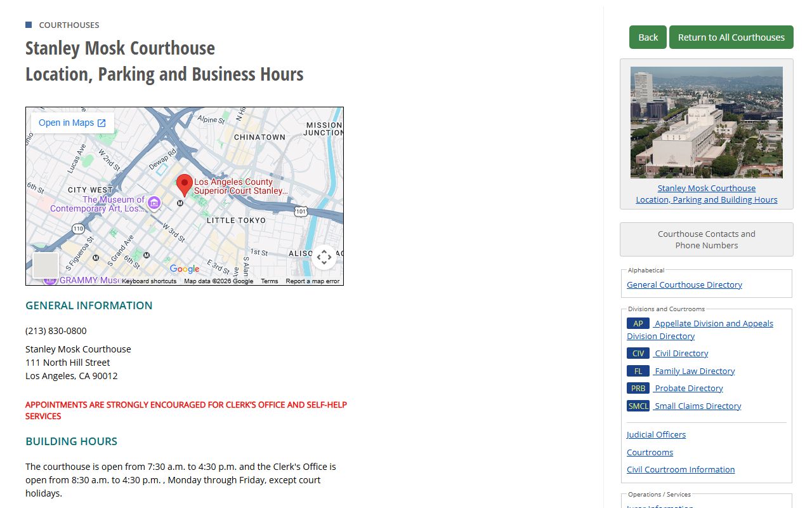Click the Google logo on the map
Screen dimensions: 812x508
point(185,269)
